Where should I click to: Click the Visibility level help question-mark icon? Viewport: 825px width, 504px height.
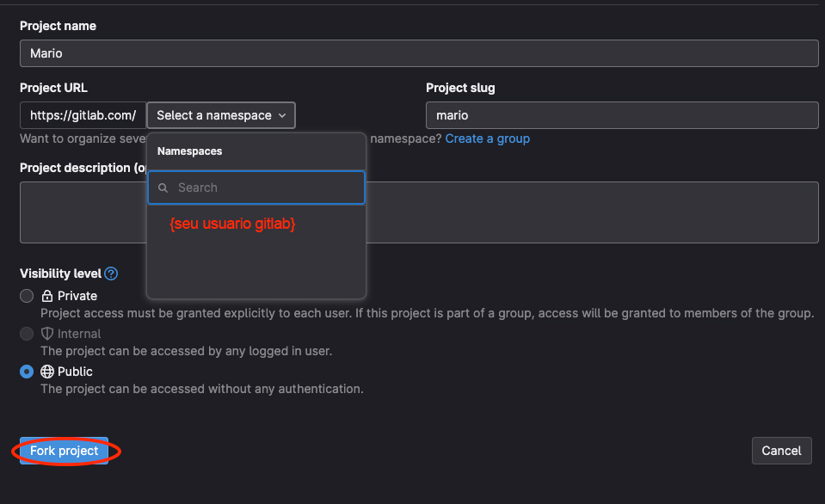(111, 274)
